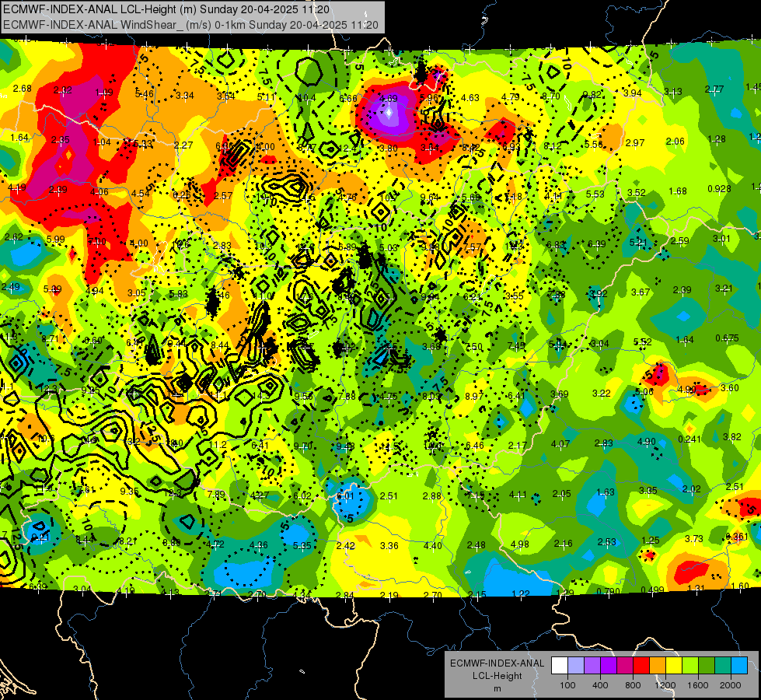Click the shear value 6.66

(x=348, y=99)
